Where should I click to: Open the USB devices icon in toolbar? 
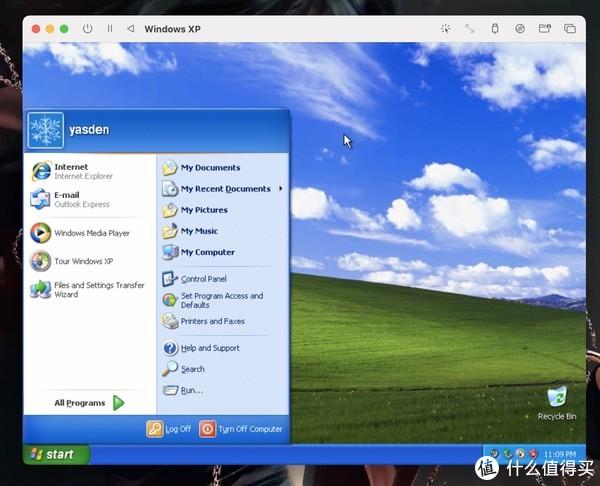tap(495, 29)
